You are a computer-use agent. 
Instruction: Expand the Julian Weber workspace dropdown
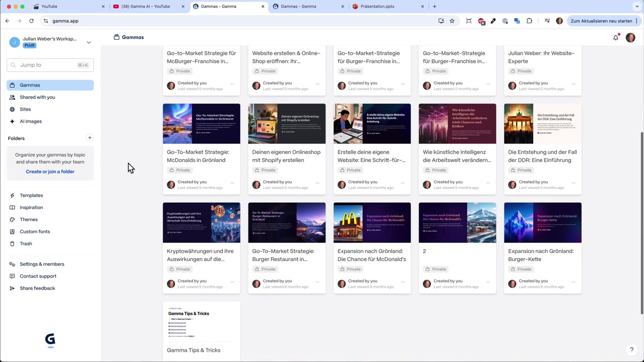[x=89, y=42]
